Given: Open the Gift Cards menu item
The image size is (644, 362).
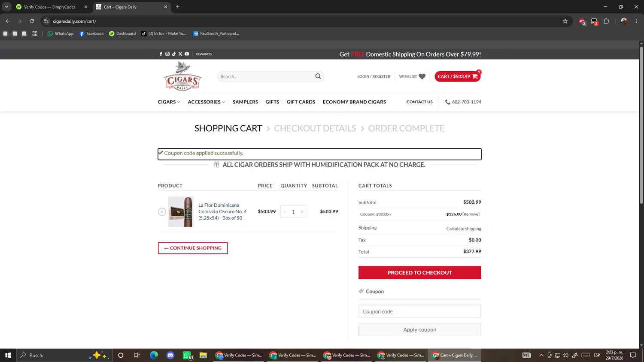Looking at the screenshot, I should (x=301, y=102).
